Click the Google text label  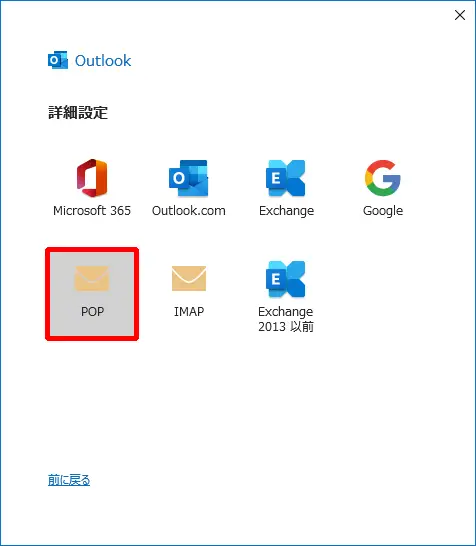(383, 211)
